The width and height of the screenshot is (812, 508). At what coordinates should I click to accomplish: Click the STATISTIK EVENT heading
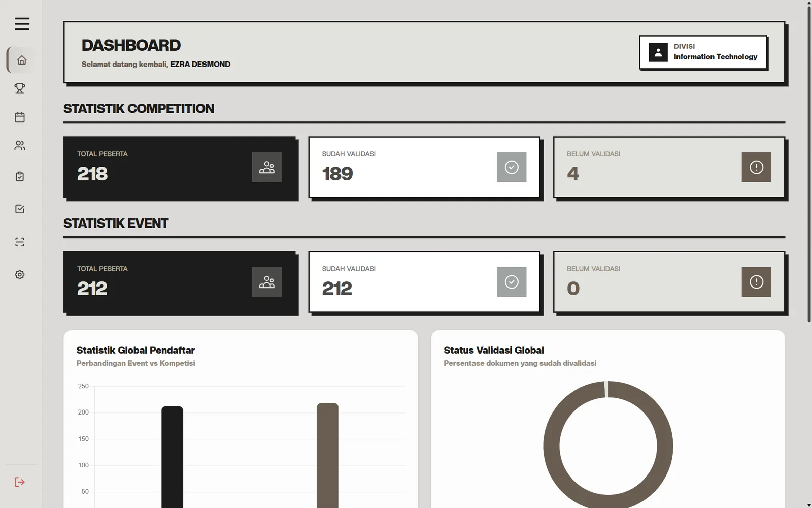tap(116, 223)
